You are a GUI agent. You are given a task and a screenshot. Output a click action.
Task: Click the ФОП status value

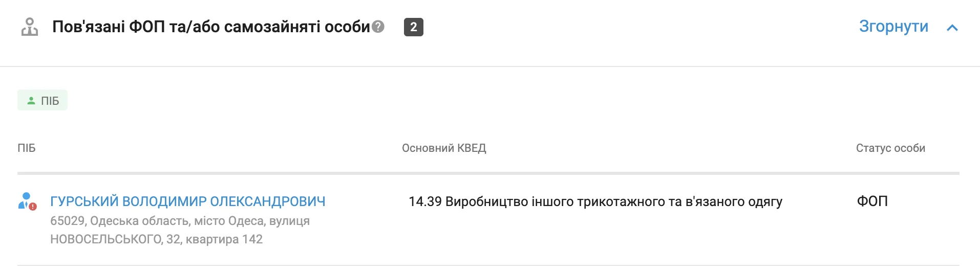click(x=872, y=201)
